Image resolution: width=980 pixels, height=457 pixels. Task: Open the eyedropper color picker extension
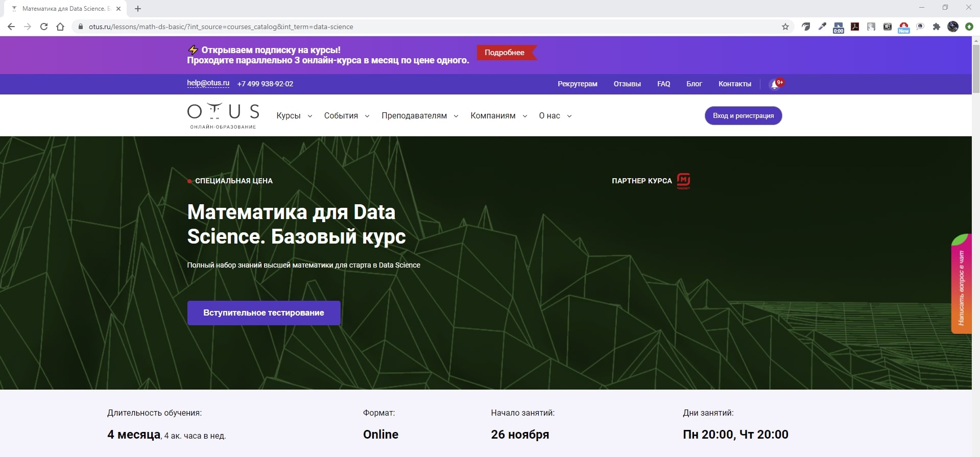point(822,27)
